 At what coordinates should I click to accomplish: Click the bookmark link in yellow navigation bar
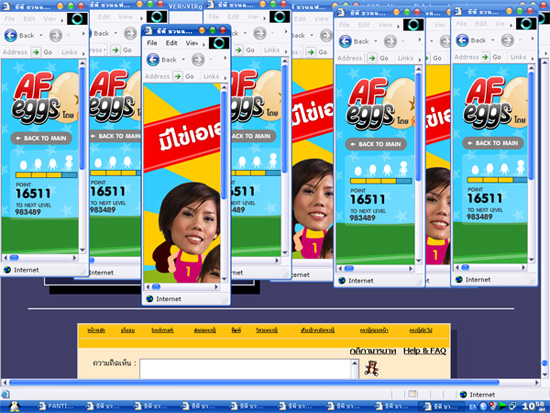click(162, 330)
